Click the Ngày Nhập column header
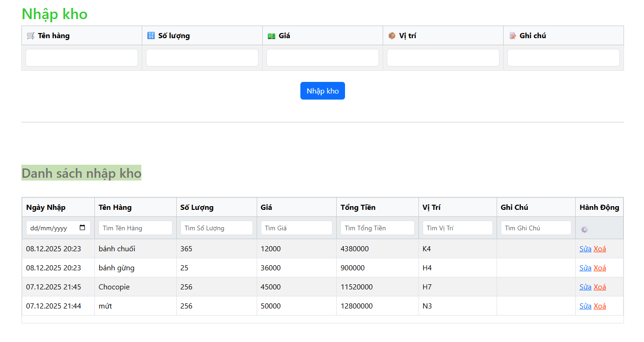The image size is (644, 342). (46, 208)
